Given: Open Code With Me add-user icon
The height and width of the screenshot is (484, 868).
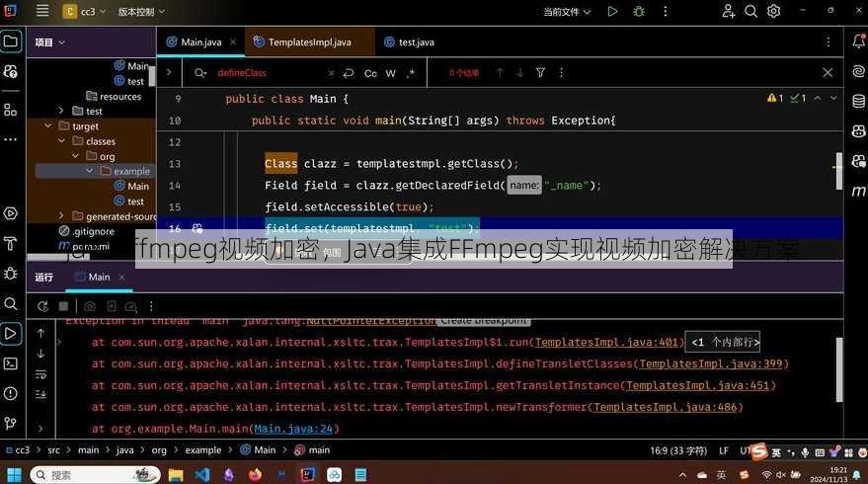Looking at the screenshot, I should [729, 11].
